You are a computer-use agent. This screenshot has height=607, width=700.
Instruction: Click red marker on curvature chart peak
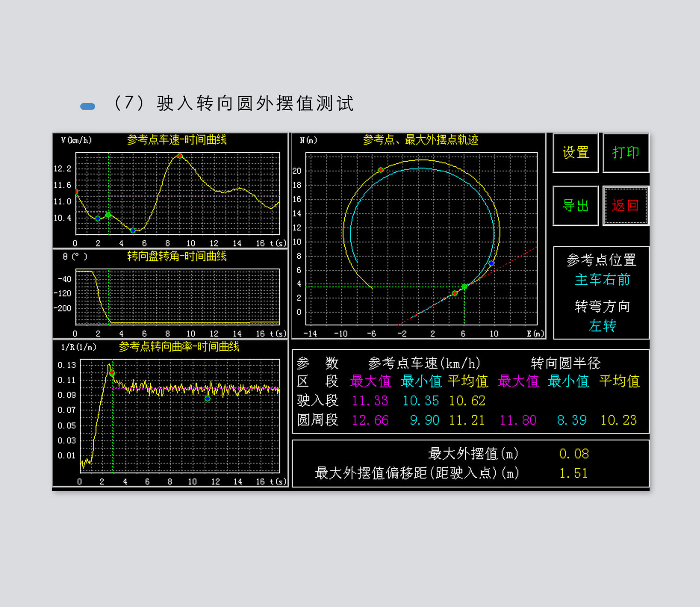(x=112, y=373)
